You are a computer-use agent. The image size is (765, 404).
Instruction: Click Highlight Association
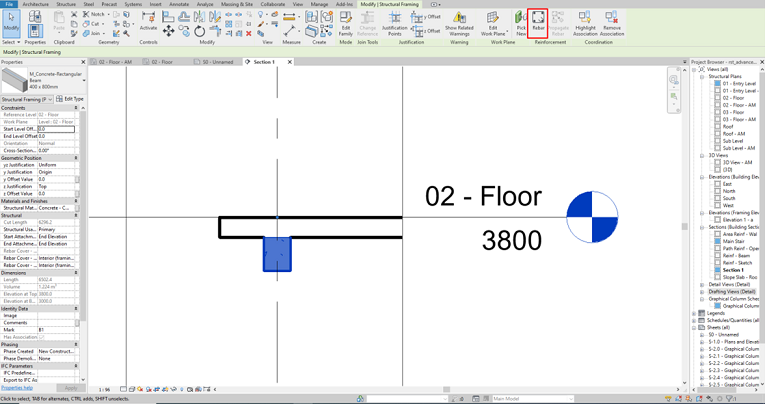(585, 23)
